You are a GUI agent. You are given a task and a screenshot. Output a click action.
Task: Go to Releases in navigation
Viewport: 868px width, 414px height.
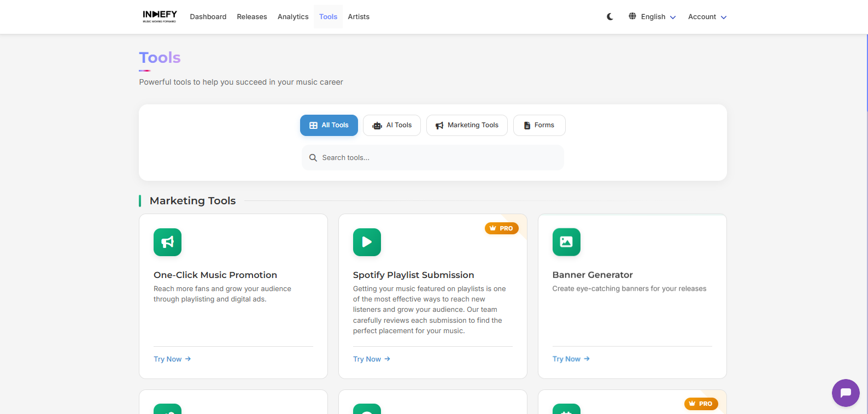tap(252, 17)
